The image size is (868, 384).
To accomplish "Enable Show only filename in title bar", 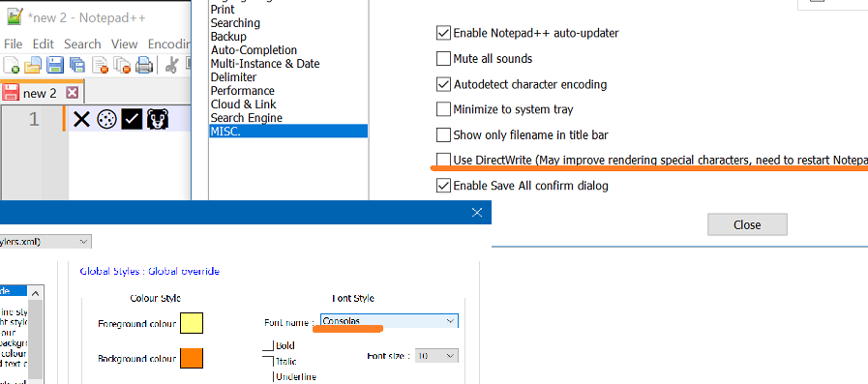I will [x=443, y=135].
